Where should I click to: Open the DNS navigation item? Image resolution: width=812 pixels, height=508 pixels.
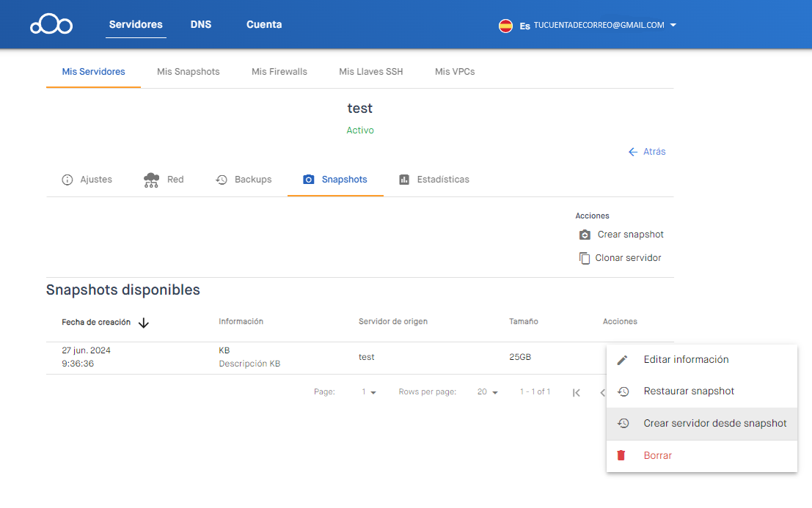tap(200, 23)
